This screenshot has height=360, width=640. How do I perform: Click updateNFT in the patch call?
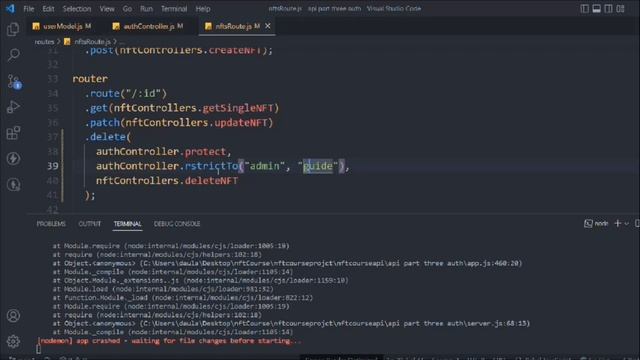(241, 122)
